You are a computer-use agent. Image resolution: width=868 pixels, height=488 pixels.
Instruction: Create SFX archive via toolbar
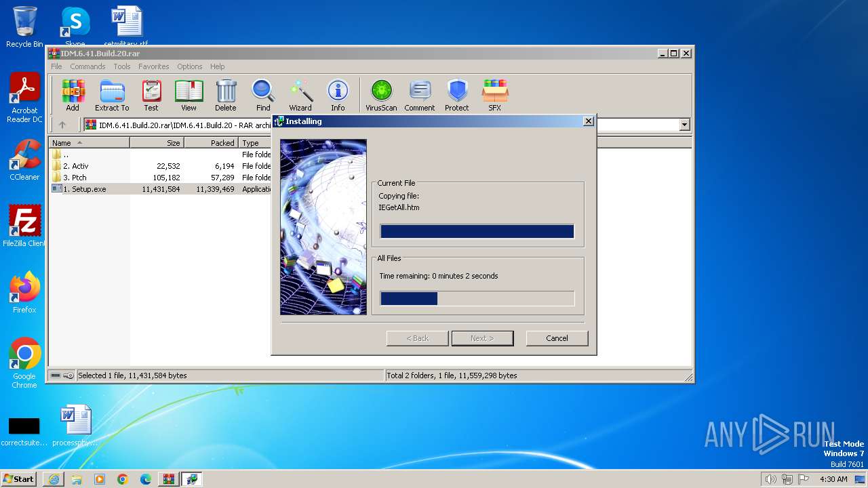click(x=495, y=95)
